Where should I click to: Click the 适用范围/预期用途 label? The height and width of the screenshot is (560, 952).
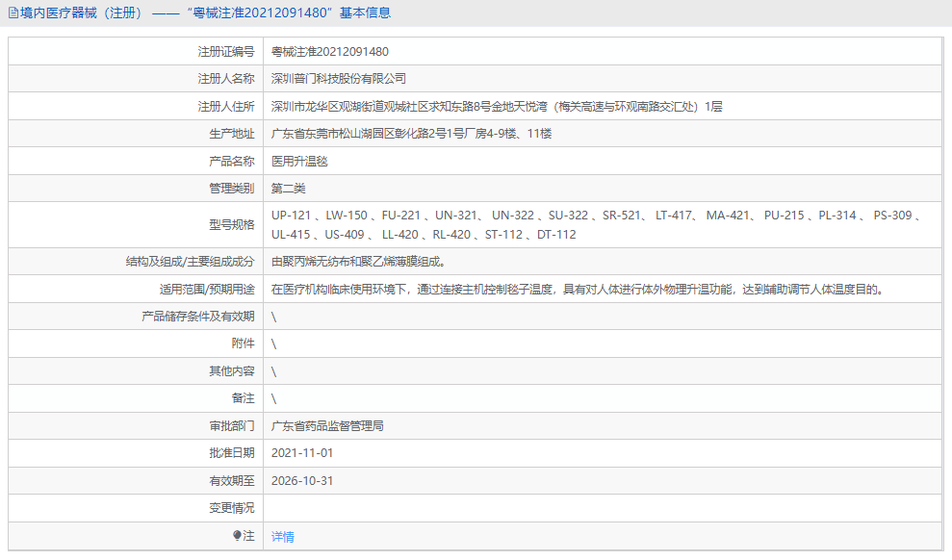click(x=207, y=290)
